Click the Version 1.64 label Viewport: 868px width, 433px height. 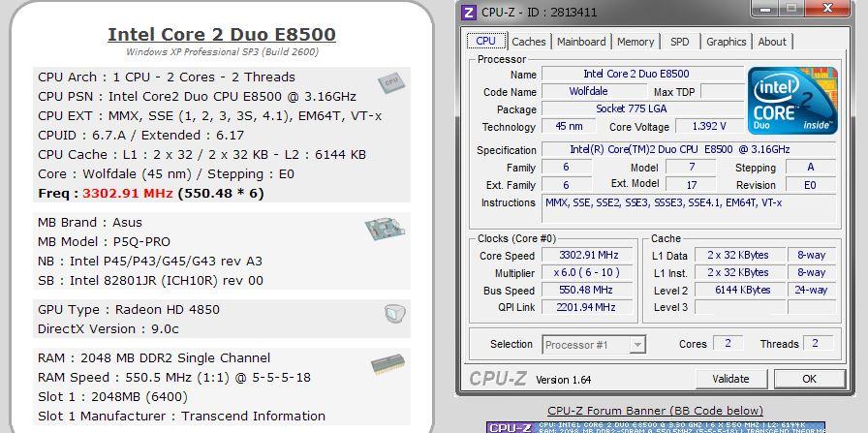pos(564,380)
